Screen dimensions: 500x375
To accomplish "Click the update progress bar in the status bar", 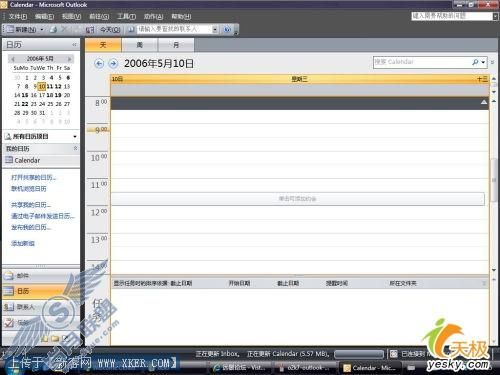I will [x=359, y=354].
